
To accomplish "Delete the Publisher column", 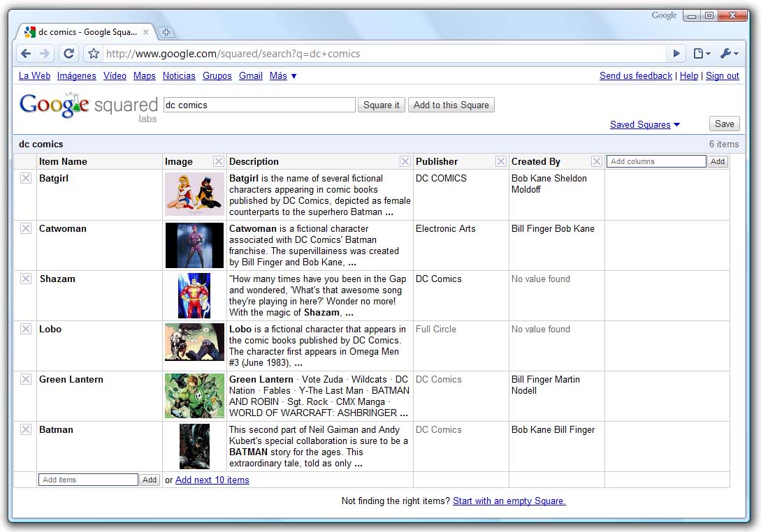I will point(501,161).
